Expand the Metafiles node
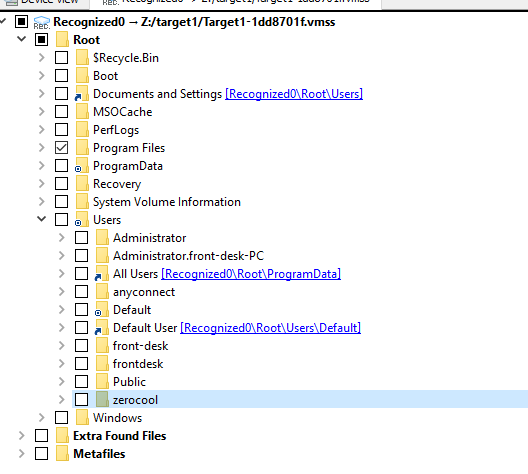This screenshot has height=474, width=528. (x=22, y=454)
